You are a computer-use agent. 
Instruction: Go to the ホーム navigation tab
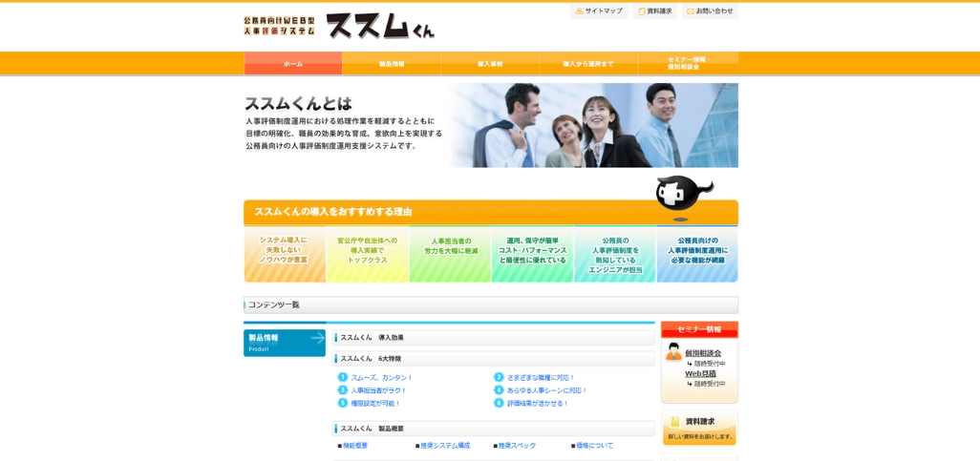(293, 64)
